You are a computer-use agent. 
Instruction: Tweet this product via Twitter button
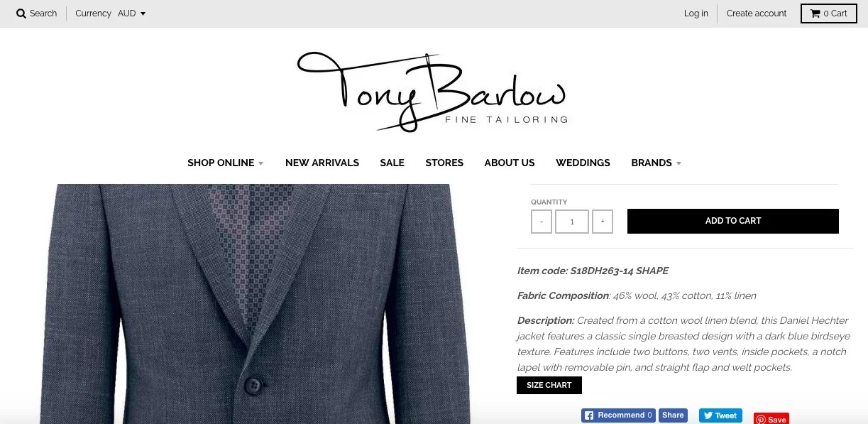pyautogui.click(x=720, y=415)
